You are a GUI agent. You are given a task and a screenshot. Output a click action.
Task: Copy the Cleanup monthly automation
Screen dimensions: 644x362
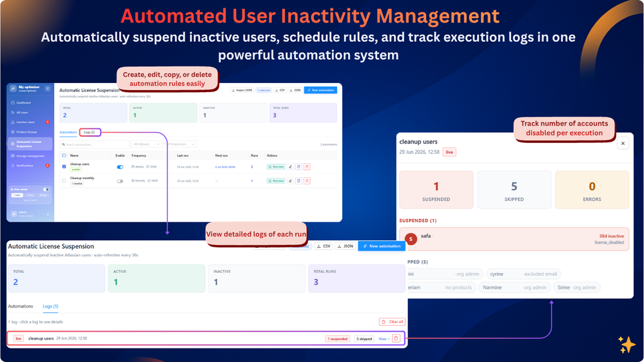pos(298,180)
